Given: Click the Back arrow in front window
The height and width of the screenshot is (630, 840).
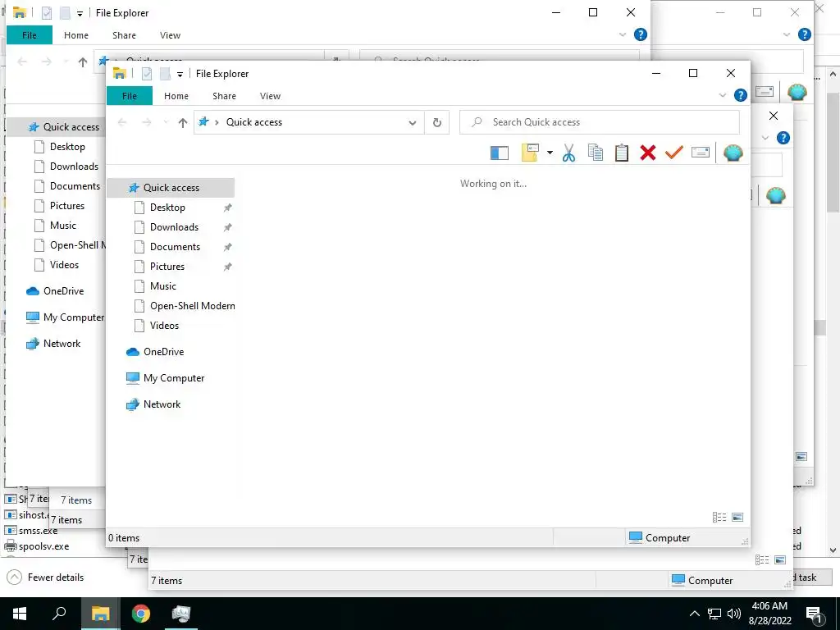Looking at the screenshot, I should click(x=122, y=123).
